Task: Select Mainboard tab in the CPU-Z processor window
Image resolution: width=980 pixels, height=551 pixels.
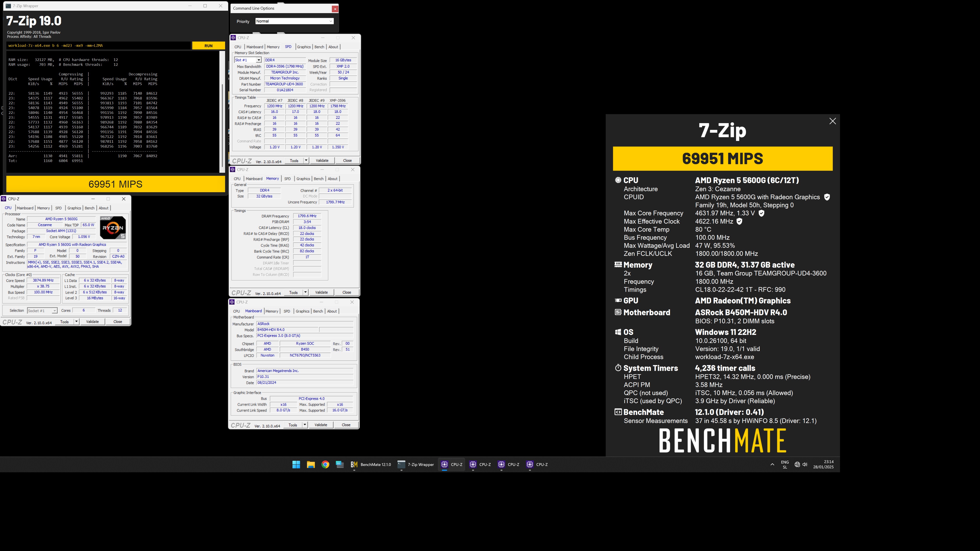Action: (25, 208)
